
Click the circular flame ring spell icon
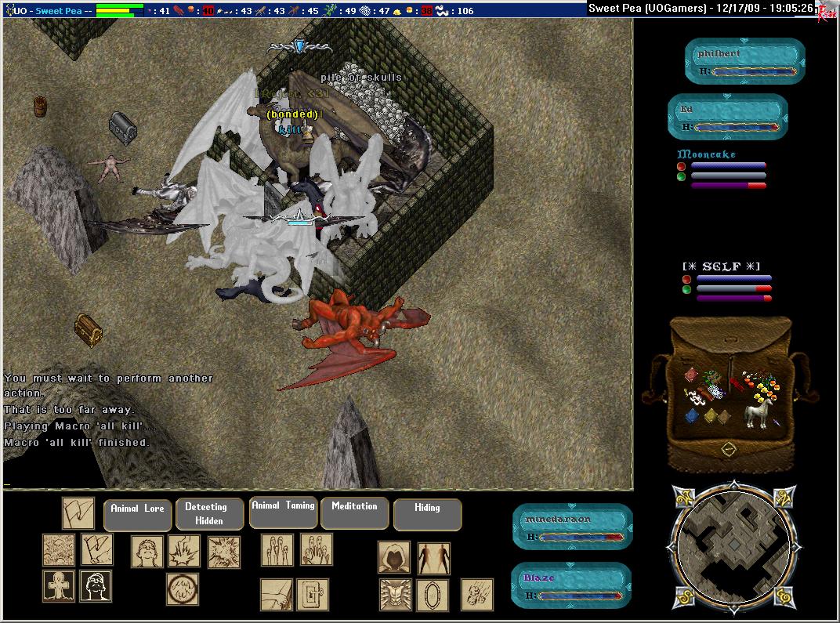pyautogui.click(x=182, y=589)
